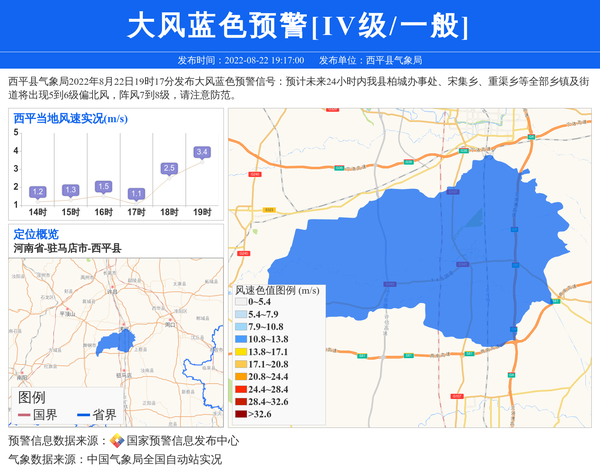This screenshot has height=471, width=600.
Task: Select the 1.1 data marker at 17时
Action: 136,193
